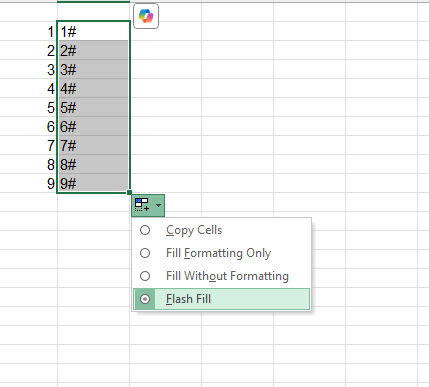The image size is (429, 387).
Task: Choose Fill Formatting Only option
Action: click(221, 253)
